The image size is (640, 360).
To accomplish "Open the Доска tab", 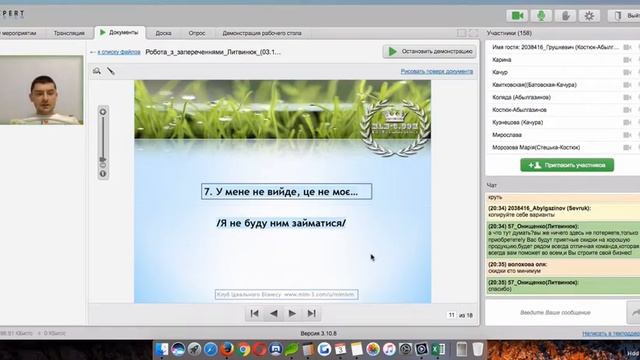I will [163, 33].
